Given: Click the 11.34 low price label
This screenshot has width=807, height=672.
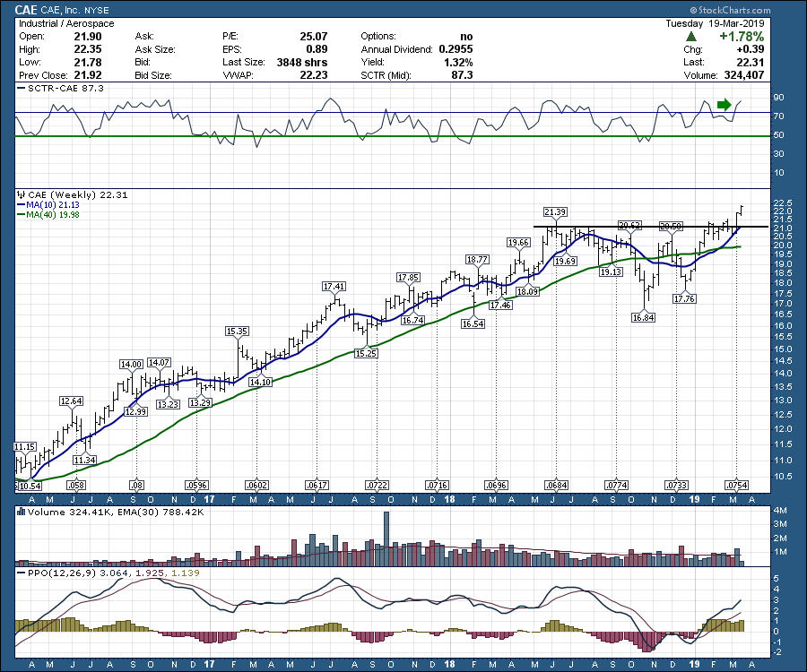Looking at the screenshot, I should pyautogui.click(x=84, y=461).
